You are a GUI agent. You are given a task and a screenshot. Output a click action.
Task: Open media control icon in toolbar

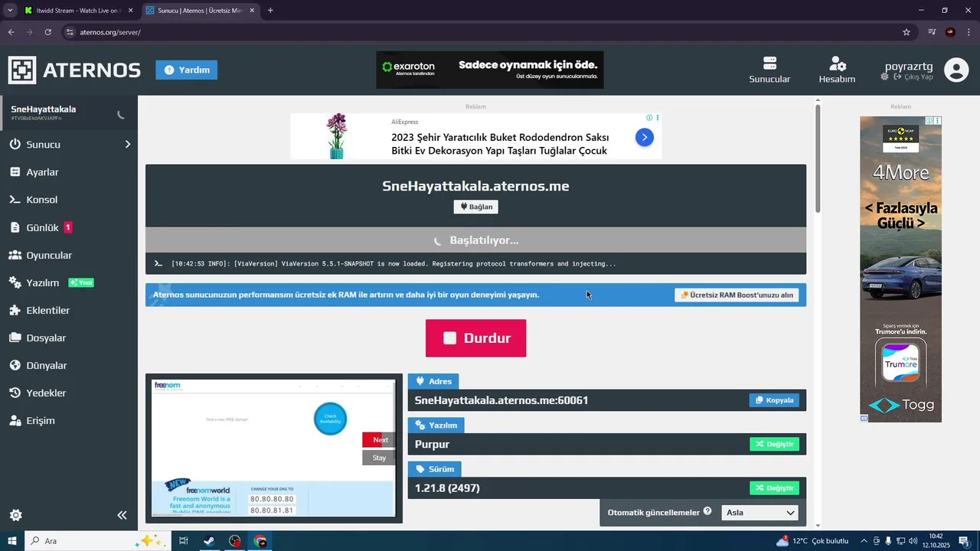pyautogui.click(x=932, y=32)
